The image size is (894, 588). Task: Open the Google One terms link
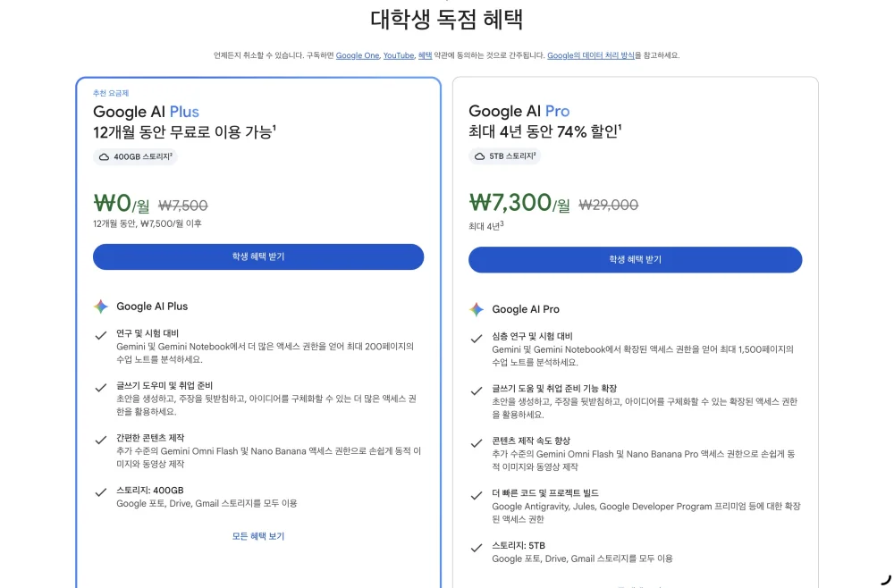point(358,55)
